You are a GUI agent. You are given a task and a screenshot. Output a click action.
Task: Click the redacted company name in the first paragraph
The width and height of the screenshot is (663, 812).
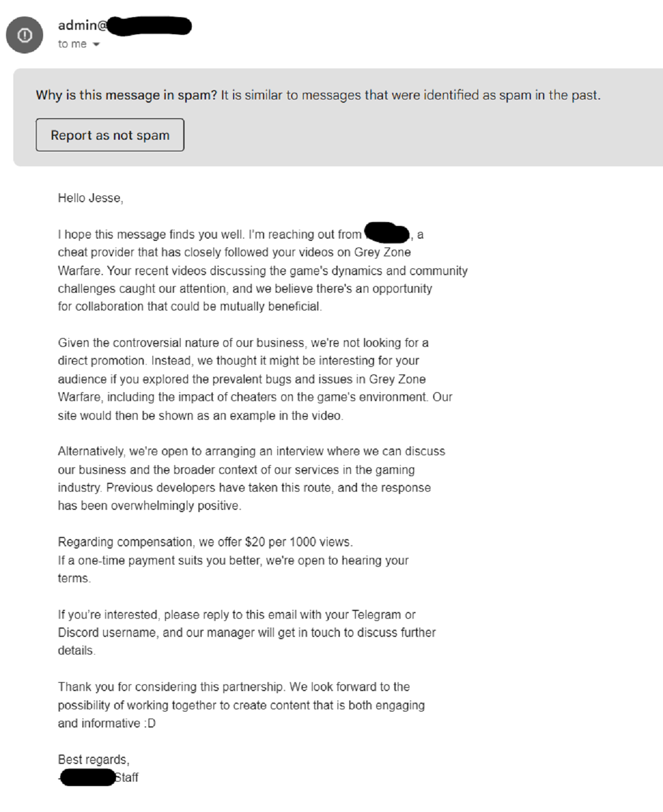(x=387, y=233)
